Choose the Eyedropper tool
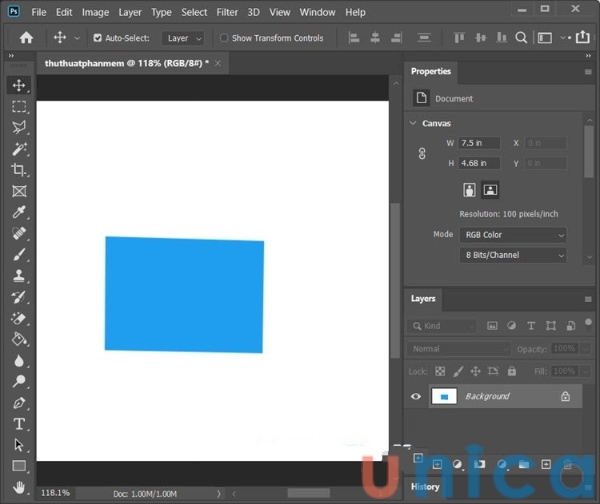 click(x=19, y=212)
